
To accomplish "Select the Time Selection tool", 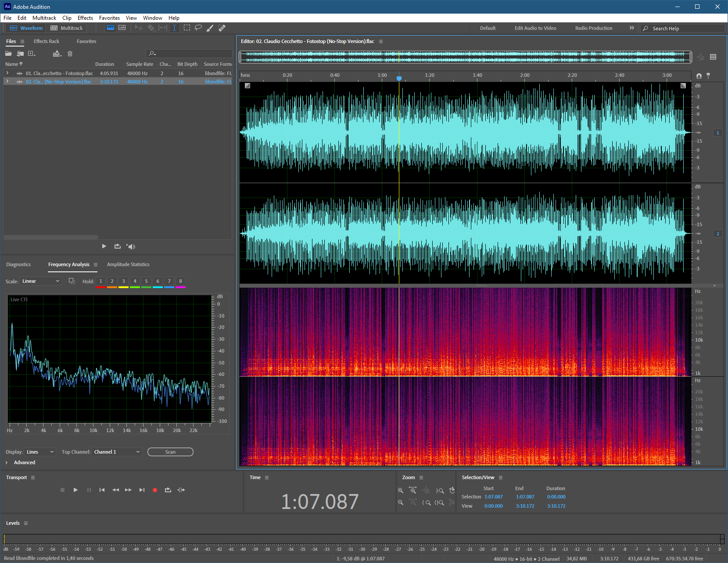I will [x=174, y=28].
